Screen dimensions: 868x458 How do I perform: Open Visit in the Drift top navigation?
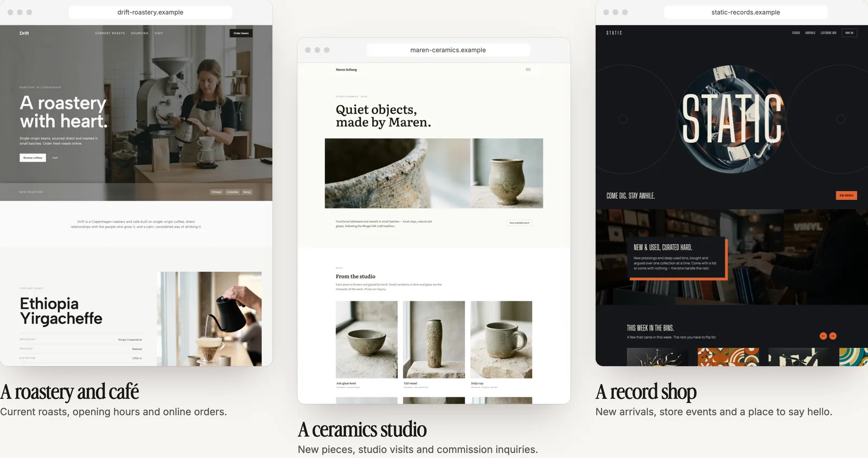[158, 33]
